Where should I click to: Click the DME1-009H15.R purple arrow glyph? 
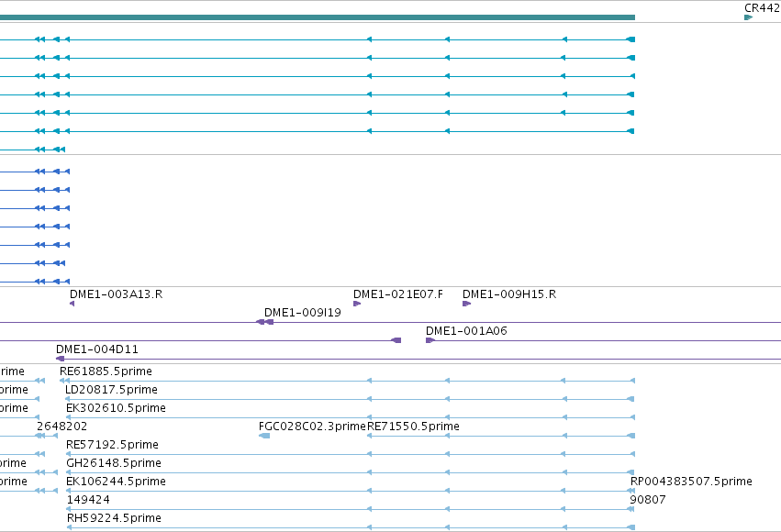point(466,304)
